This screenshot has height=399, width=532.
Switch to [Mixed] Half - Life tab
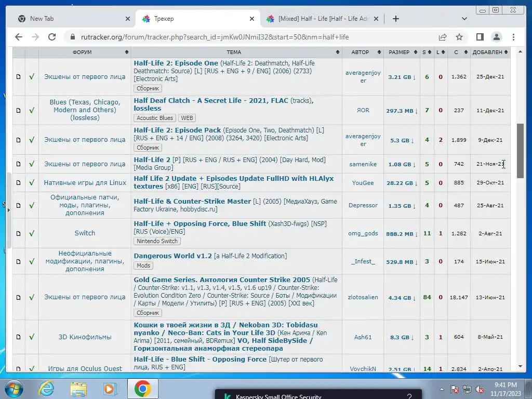point(321,19)
